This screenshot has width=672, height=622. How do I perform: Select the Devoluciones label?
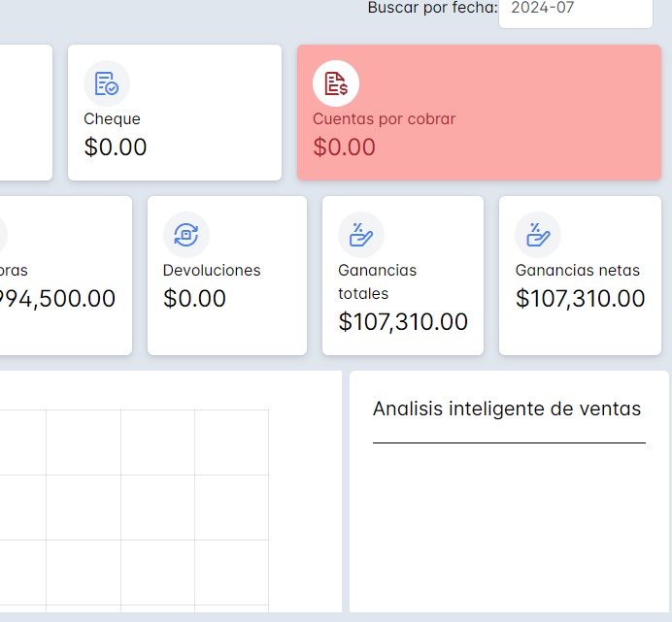coord(212,271)
